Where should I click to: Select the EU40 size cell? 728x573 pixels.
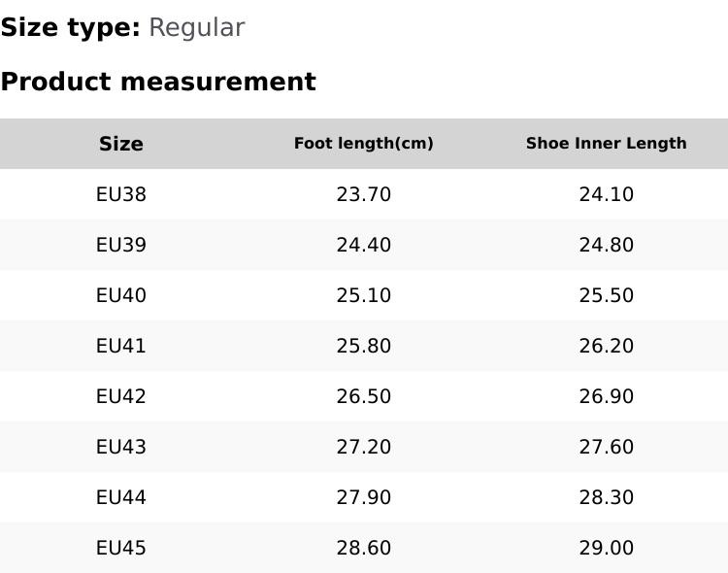[x=121, y=295]
